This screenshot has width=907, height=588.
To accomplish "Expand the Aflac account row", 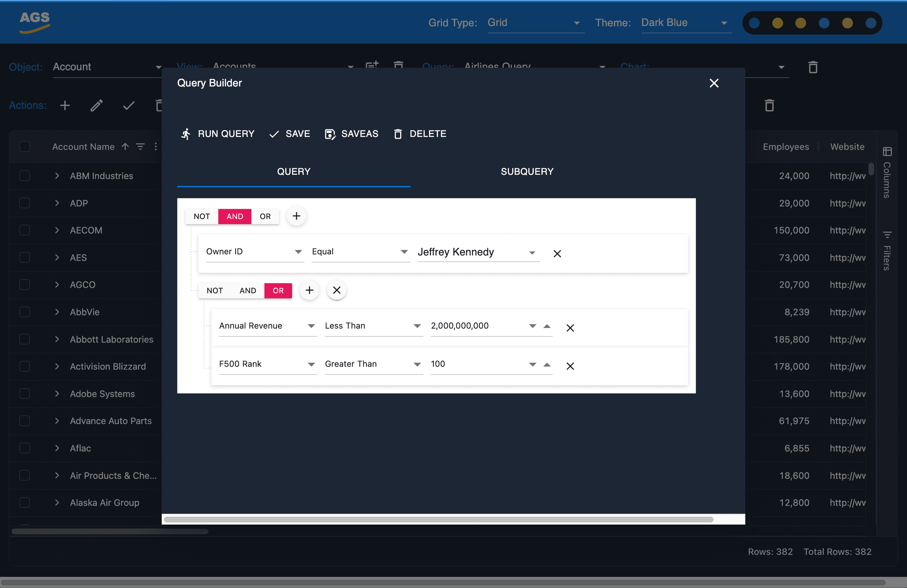I will click(57, 448).
